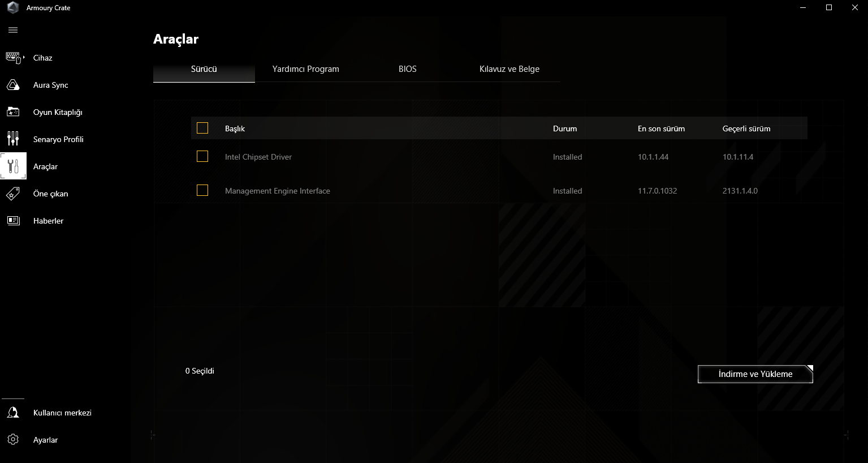868x463 pixels.
Task: Click latest version 11.7.0.1032
Action: [x=657, y=191]
